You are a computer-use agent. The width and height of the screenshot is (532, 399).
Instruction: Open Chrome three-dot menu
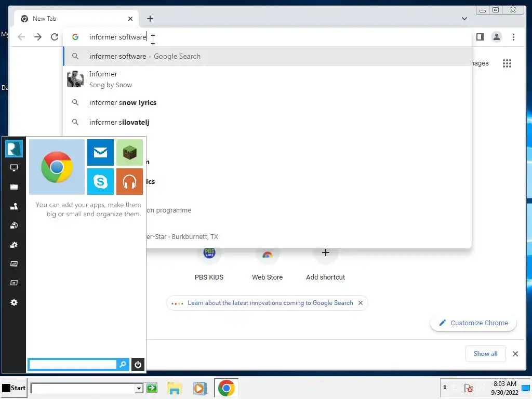(513, 37)
